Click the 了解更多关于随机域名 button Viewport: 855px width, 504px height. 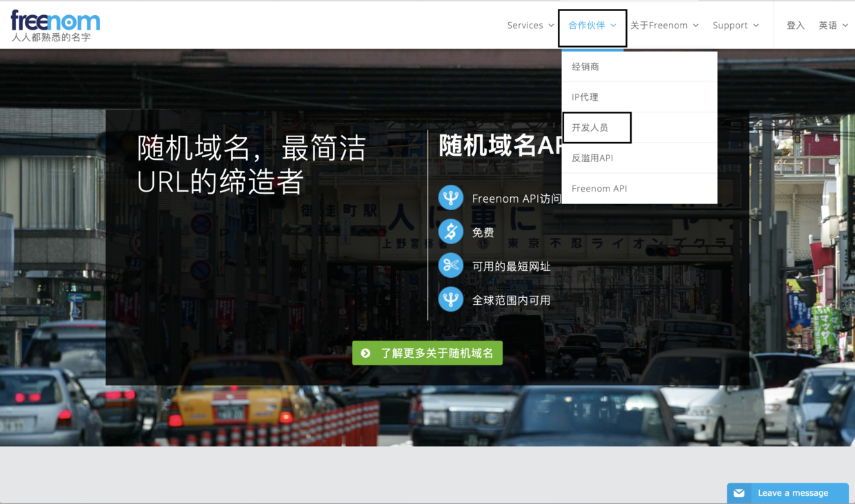pyautogui.click(x=428, y=353)
